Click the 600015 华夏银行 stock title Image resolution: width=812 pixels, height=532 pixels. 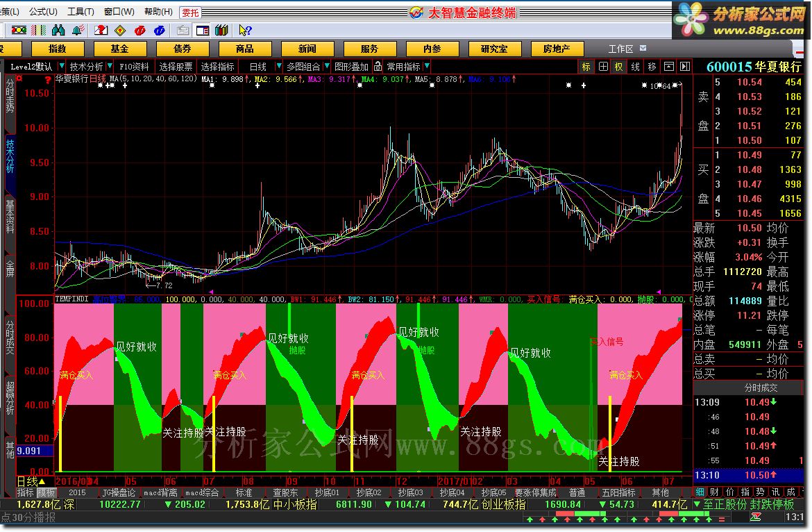coord(754,66)
